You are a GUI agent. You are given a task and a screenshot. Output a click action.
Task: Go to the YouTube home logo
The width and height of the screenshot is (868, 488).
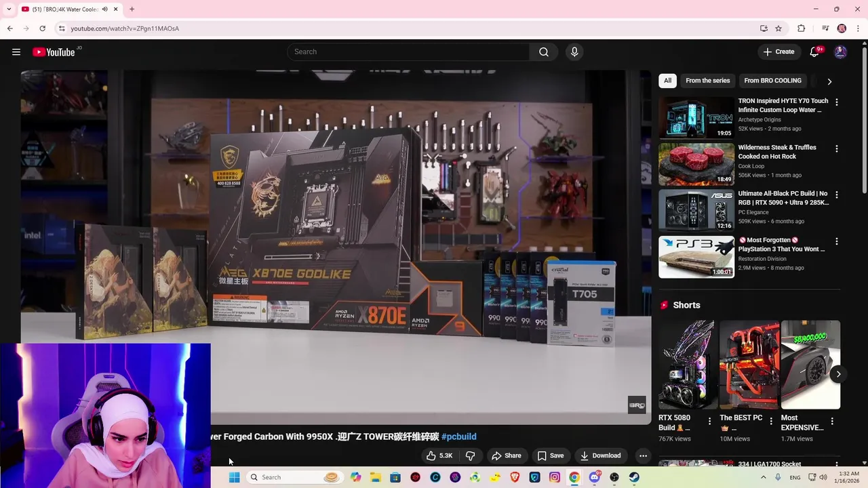coord(54,52)
